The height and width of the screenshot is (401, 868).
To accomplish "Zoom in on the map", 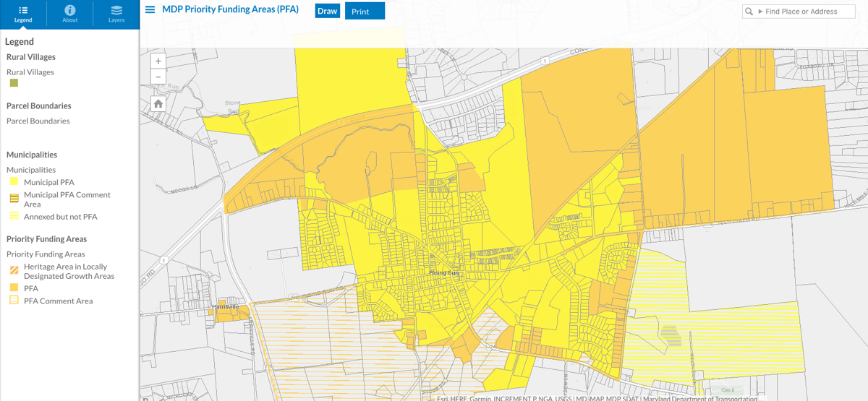I will [x=158, y=61].
